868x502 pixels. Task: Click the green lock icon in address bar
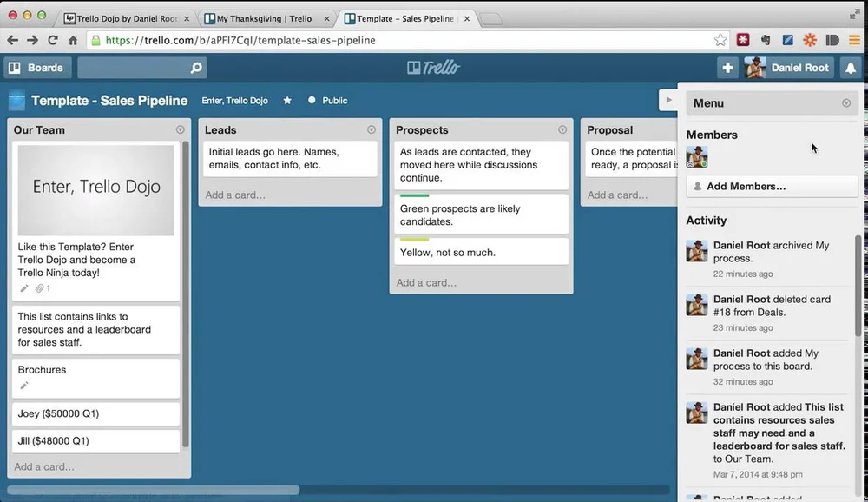tap(95, 40)
